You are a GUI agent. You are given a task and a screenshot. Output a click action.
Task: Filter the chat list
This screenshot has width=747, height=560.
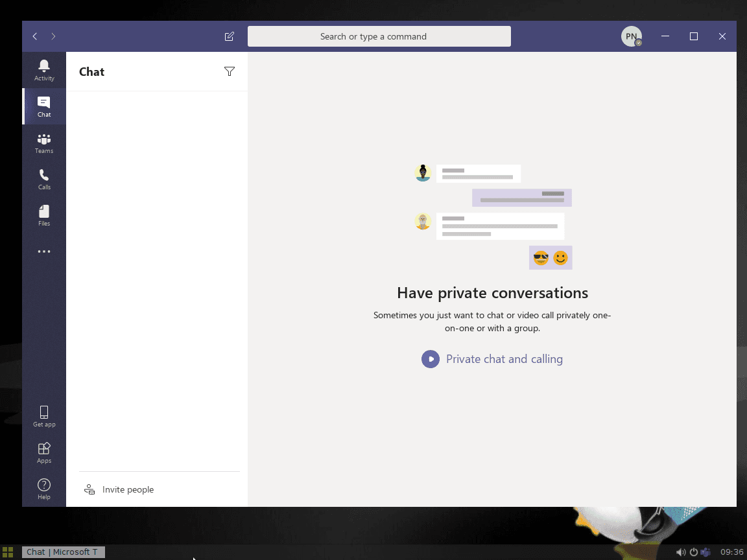230,71
